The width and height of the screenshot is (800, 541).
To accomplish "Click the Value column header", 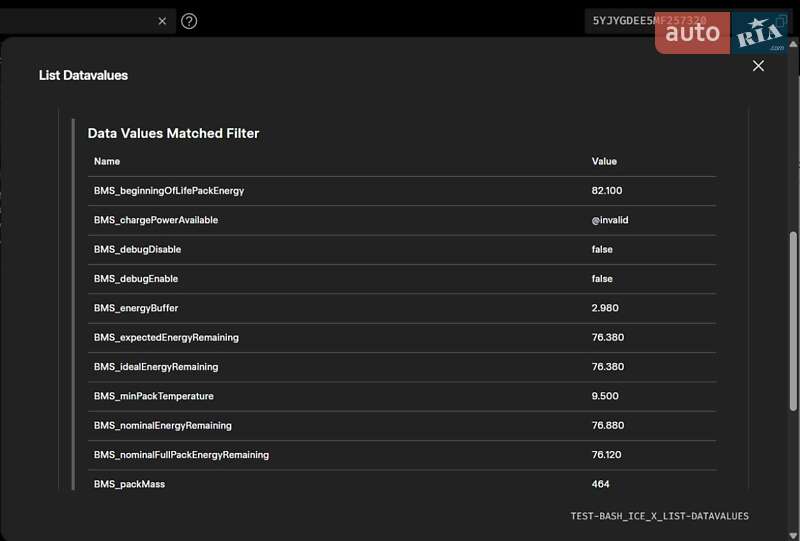I will [x=604, y=161].
